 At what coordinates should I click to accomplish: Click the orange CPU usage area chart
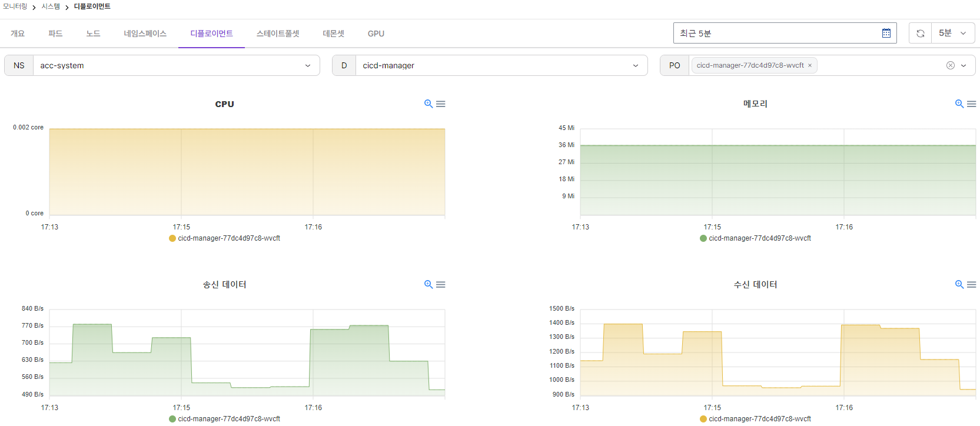tap(247, 172)
